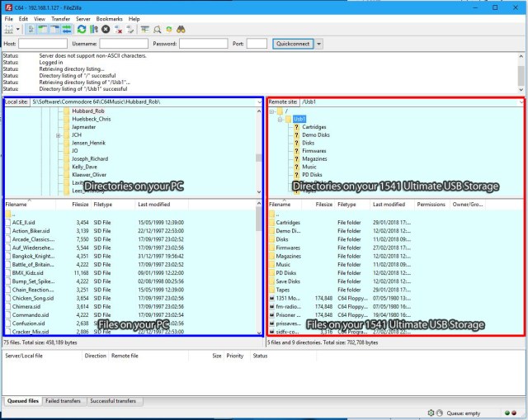Select Cartridges in the remote directory tree
528x420 pixels.
(x=313, y=127)
